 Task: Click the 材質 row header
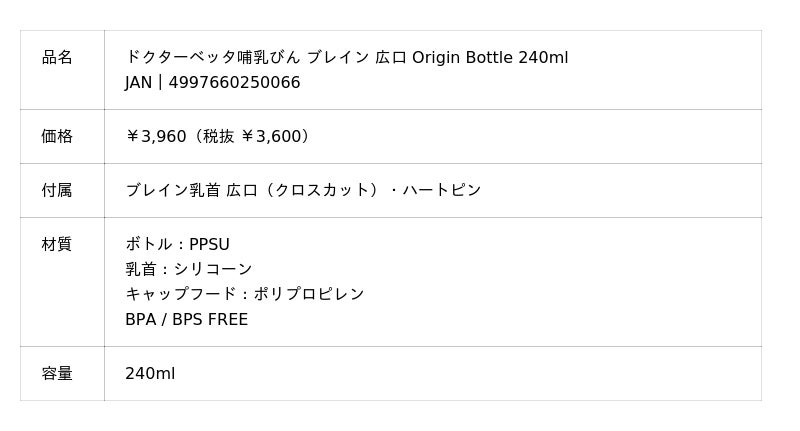(57, 244)
